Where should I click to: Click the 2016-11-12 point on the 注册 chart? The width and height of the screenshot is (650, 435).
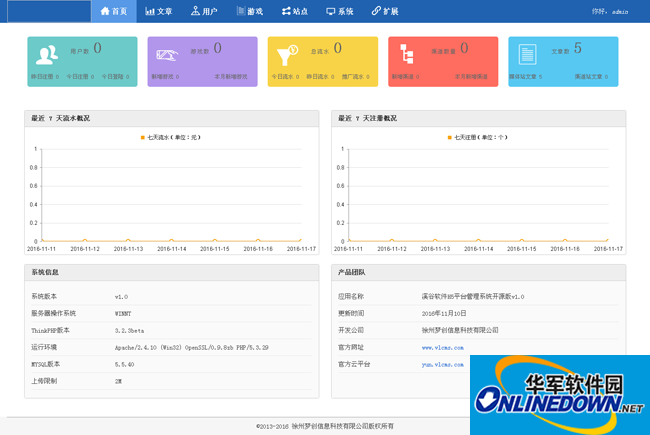point(392,241)
